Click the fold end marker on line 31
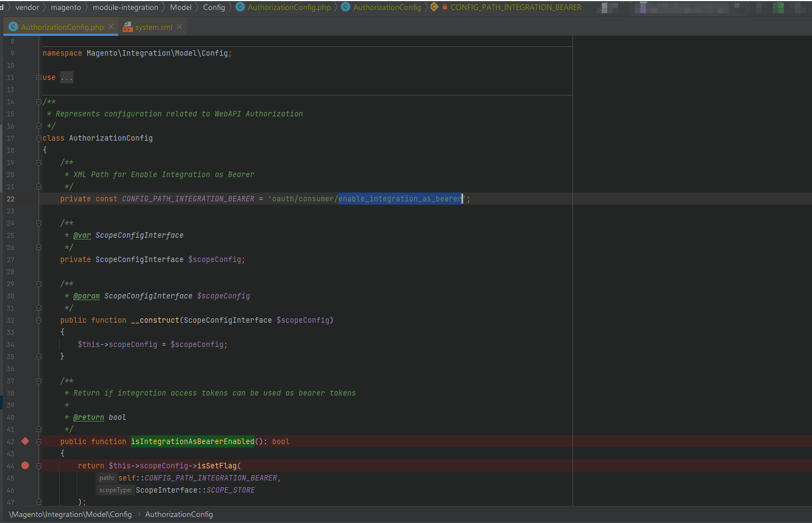The height and width of the screenshot is (523, 812). point(39,308)
